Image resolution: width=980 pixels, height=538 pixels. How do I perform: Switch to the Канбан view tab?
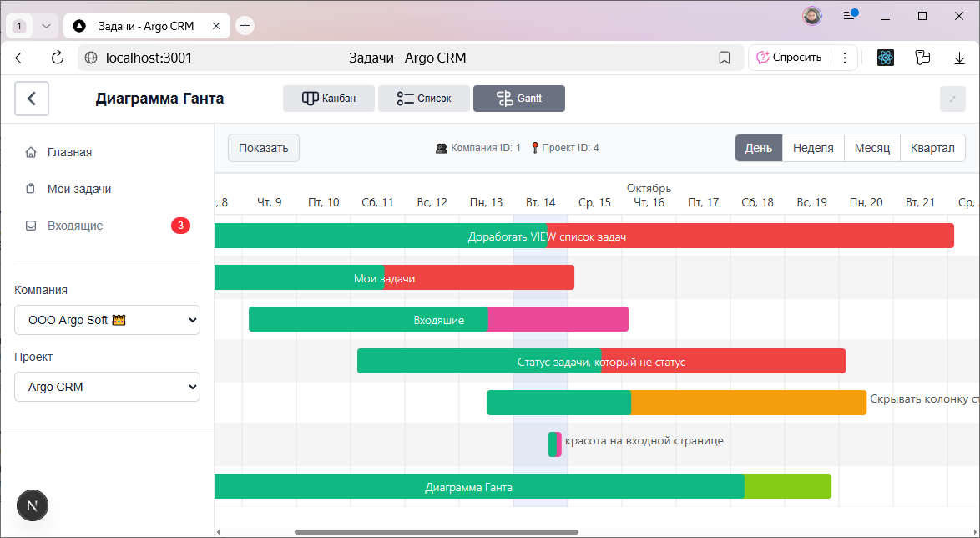(x=329, y=99)
